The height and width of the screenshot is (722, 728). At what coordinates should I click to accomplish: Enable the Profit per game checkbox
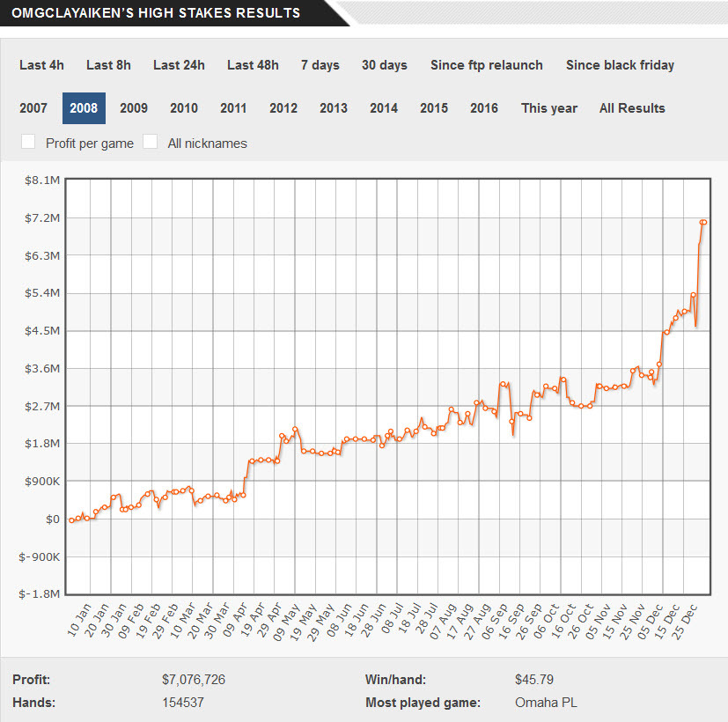coord(28,141)
